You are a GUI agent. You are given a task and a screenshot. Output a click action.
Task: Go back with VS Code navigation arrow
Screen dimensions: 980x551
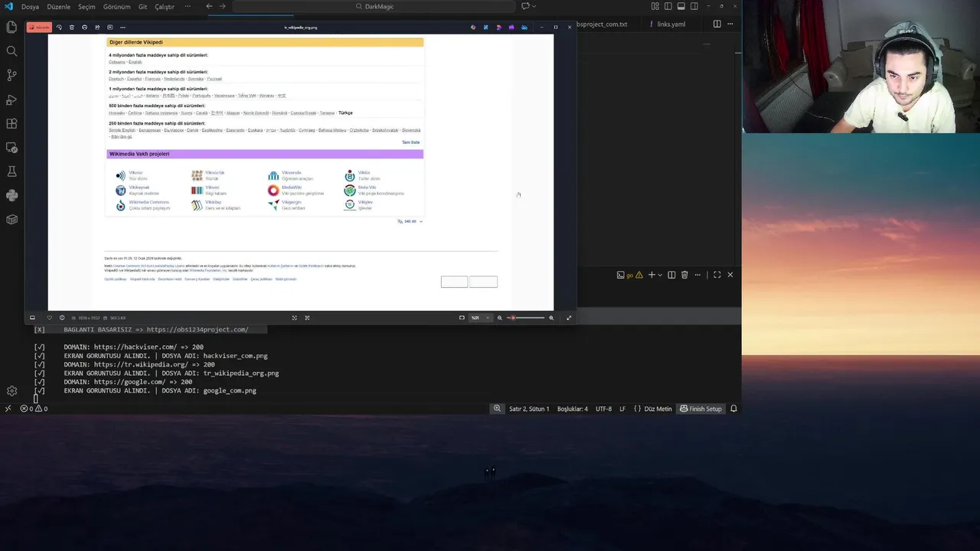pos(210,7)
